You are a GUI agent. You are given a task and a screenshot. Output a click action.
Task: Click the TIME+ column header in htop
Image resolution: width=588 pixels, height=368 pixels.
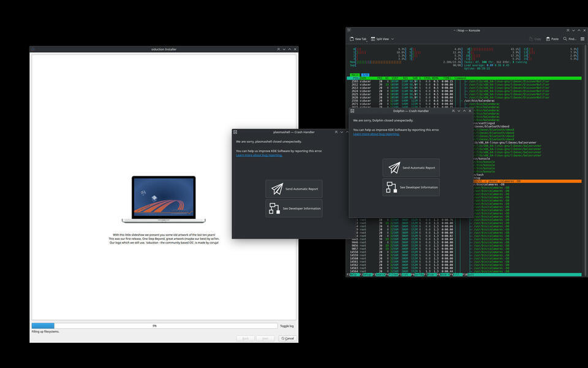point(447,78)
